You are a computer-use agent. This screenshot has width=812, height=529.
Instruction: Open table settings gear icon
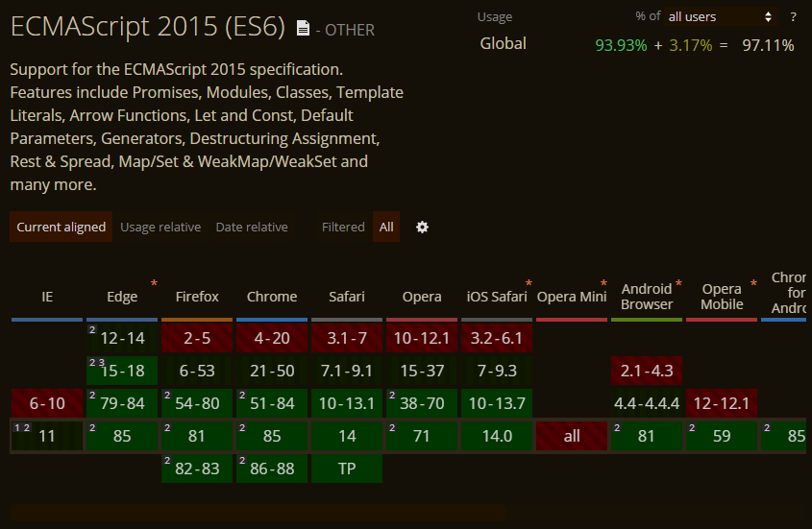422,228
